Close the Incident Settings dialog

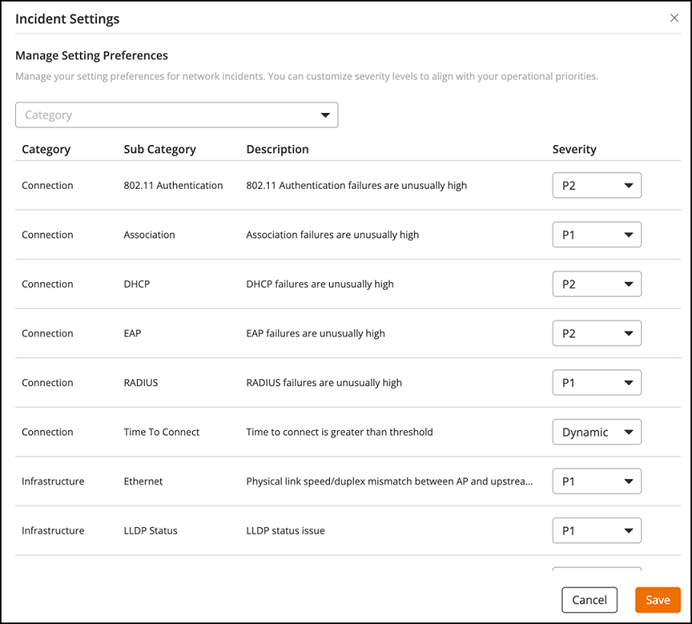point(674,18)
